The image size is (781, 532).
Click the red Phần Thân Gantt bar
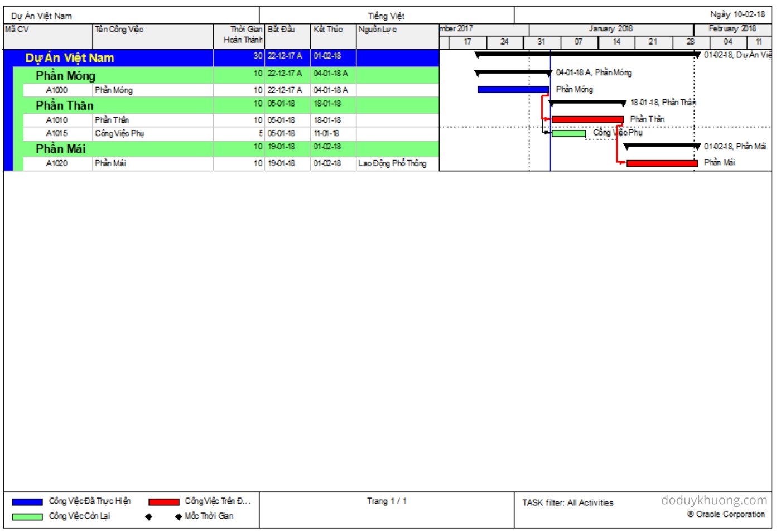587,119
